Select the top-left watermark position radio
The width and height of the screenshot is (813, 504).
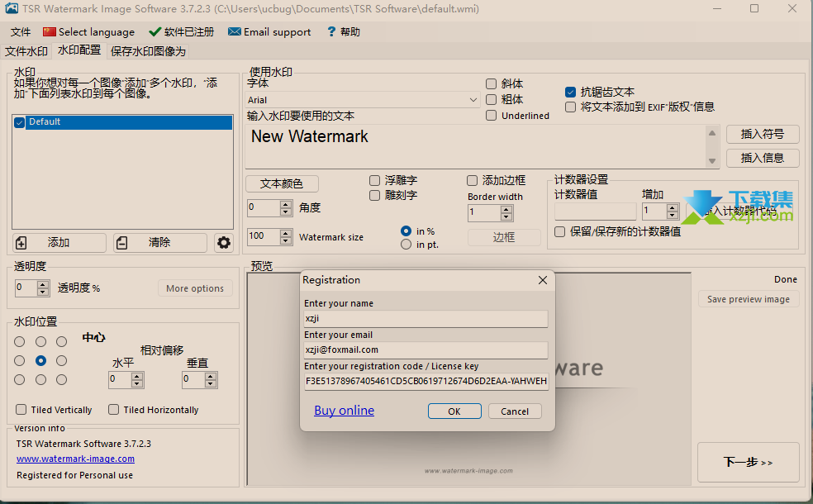pyautogui.click(x=20, y=342)
